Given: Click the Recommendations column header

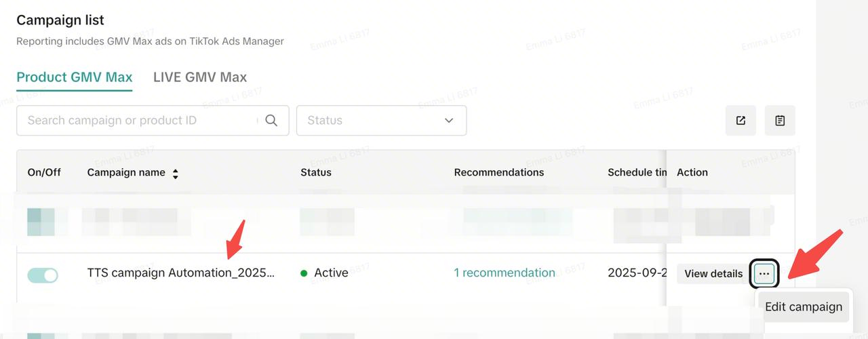Looking at the screenshot, I should [498, 172].
